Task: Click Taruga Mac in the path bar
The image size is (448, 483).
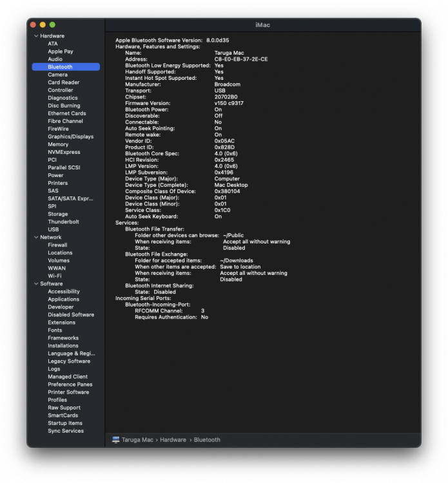Action: pyautogui.click(x=137, y=440)
